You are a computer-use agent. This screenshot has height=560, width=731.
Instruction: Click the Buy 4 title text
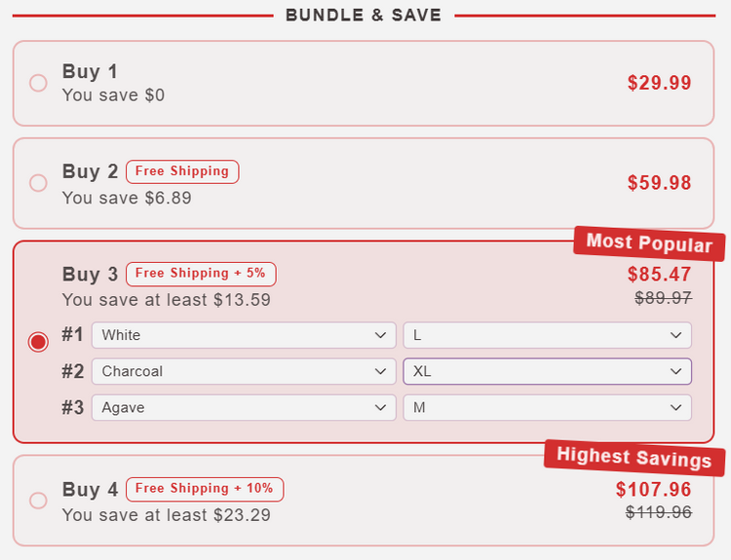pos(90,489)
